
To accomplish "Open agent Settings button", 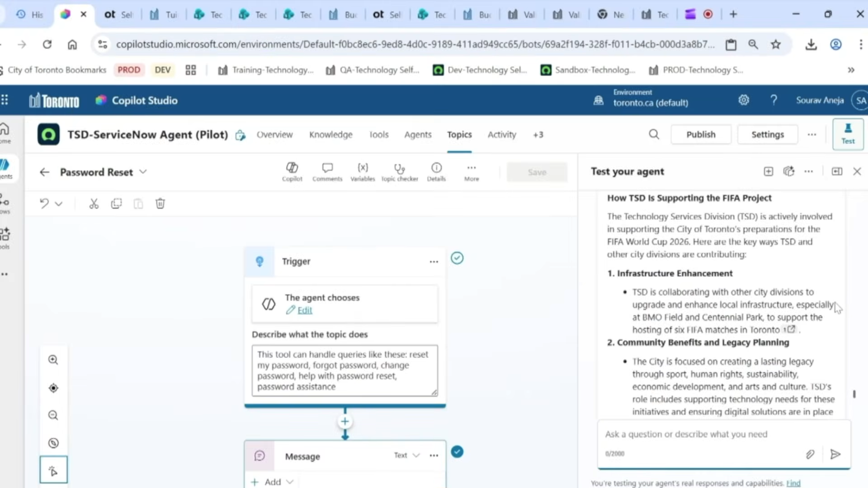I will click(x=768, y=134).
